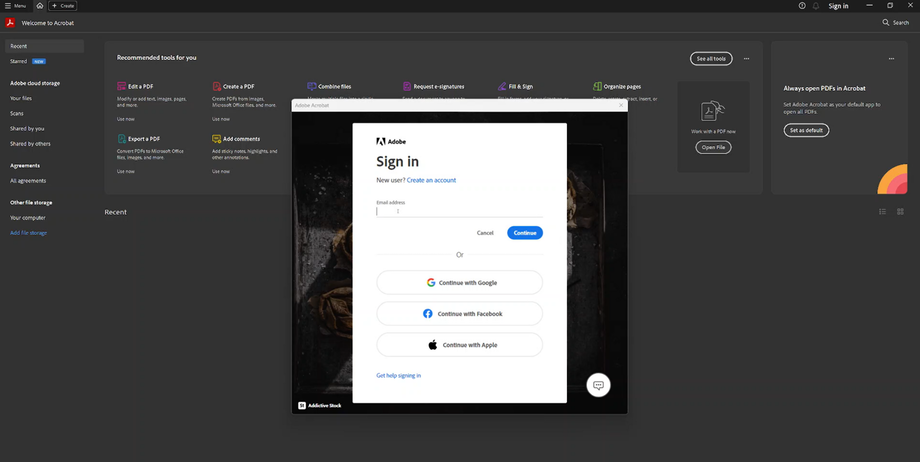Open Scans in the sidebar
The height and width of the screenshot is (462, 920).
pyautogui.click(x=17, y=113)
